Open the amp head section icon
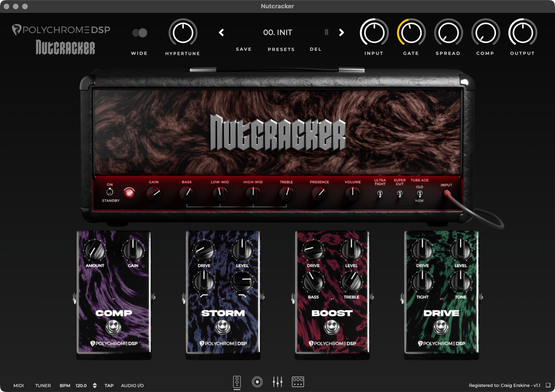555x392 pixels. coord(237,382)
